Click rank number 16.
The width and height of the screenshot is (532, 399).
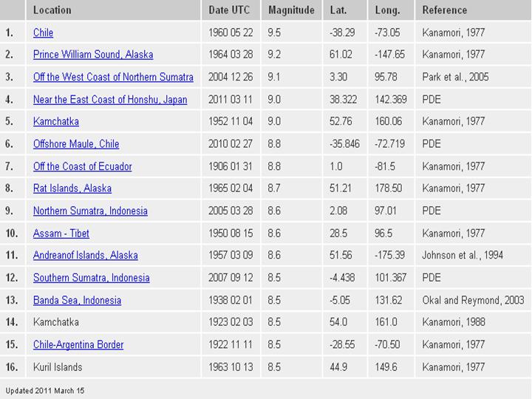(11, 366)
